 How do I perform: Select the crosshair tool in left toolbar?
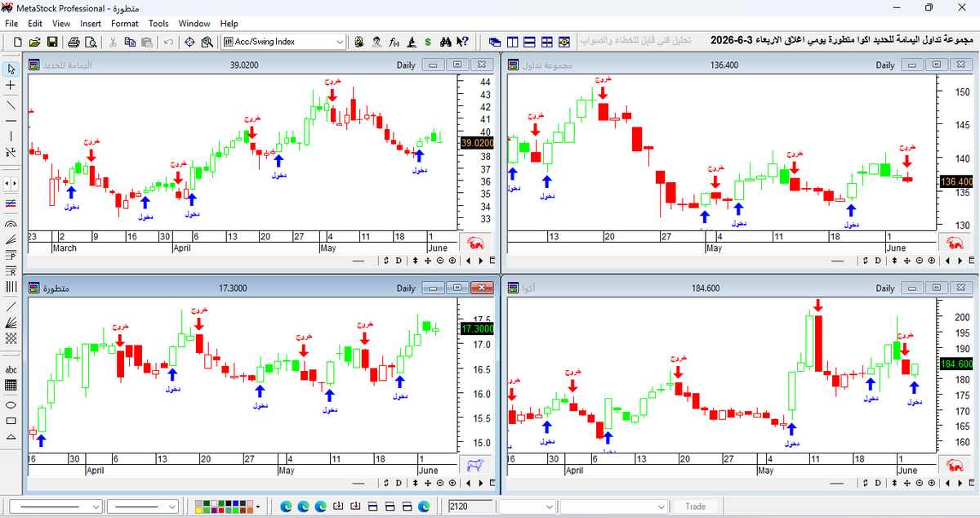[11, 85]
